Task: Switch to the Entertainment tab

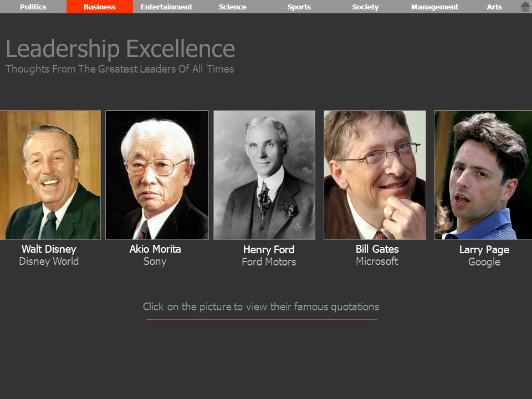Action: point(166,7)
